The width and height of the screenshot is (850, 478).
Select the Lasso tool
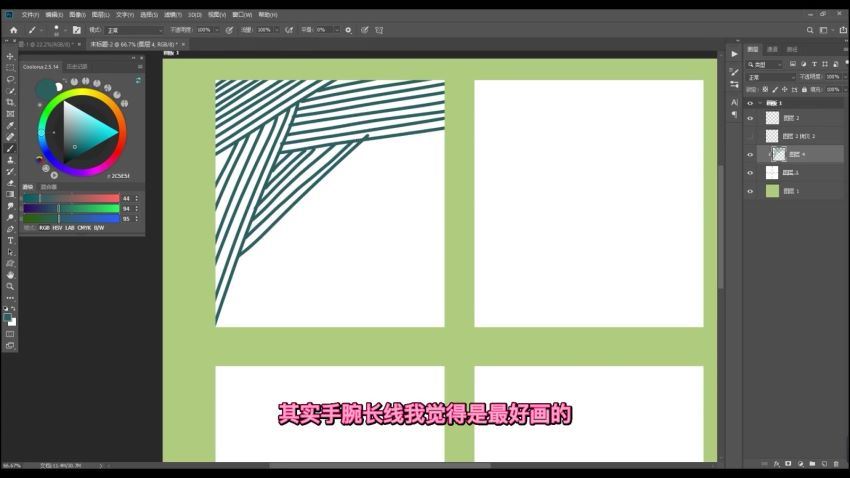pos(10,79)
